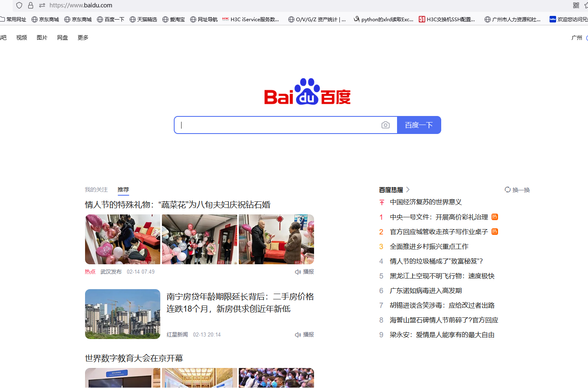Open hot search 中国经济复苏的世界意义
The image size is (588, 388).
pos(426,202)
